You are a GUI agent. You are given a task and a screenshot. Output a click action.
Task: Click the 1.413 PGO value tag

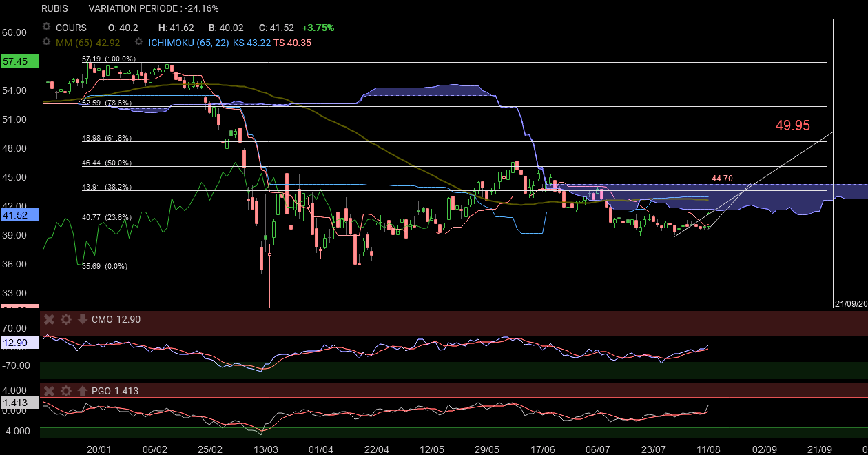click(20, 403)
